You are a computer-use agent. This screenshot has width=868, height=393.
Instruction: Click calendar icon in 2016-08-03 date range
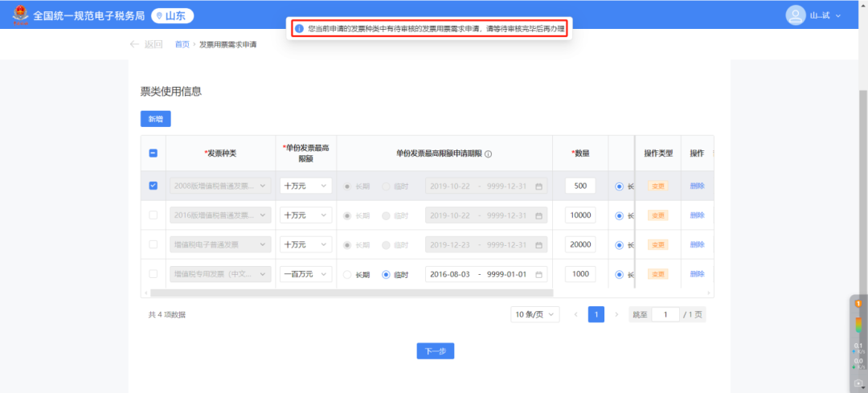(x=538, y=274)
